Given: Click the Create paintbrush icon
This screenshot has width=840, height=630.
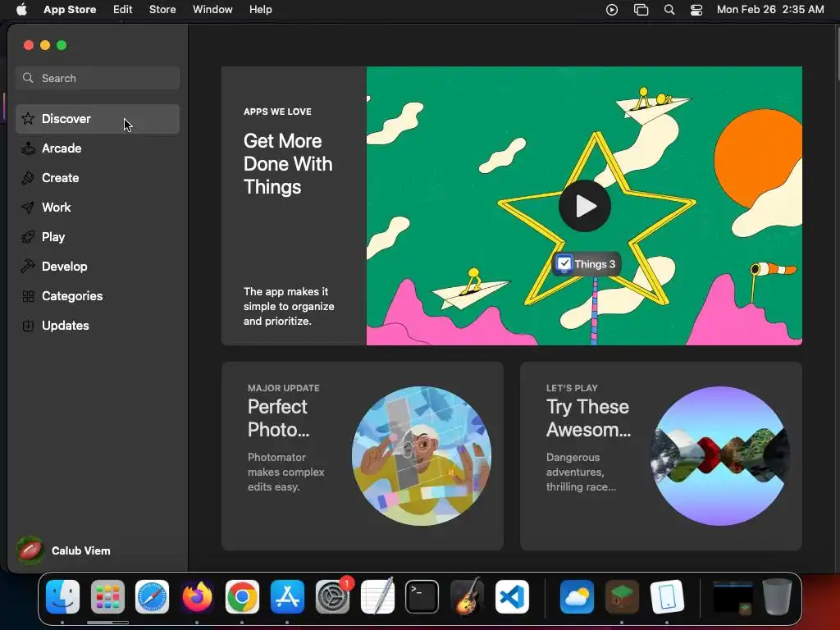Looking at the screenshot, I should pos(28,178).
